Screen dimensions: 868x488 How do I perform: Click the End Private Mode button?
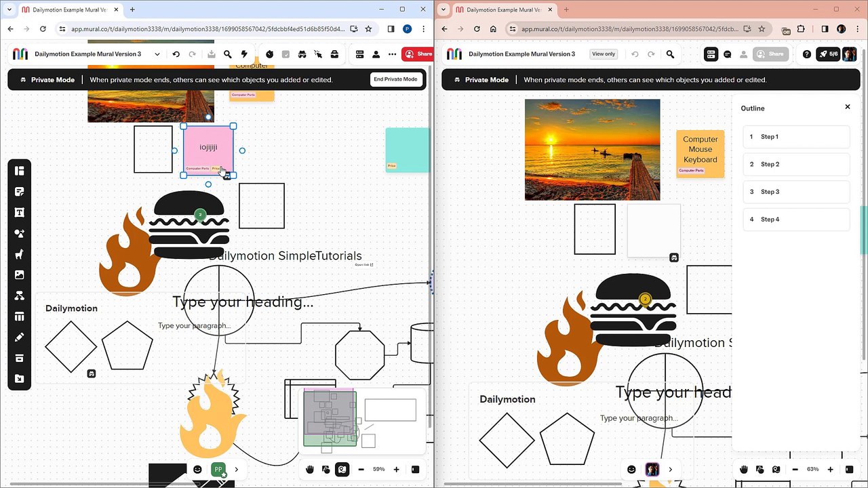[395, 79]
